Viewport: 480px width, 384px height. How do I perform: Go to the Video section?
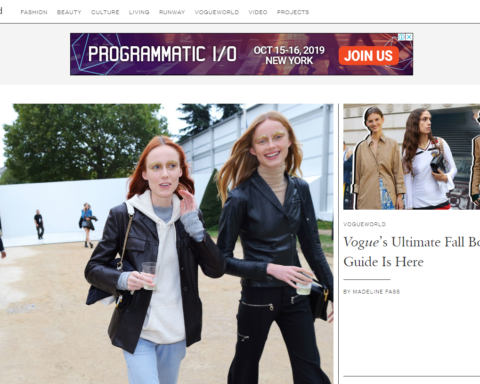point(258,12)
